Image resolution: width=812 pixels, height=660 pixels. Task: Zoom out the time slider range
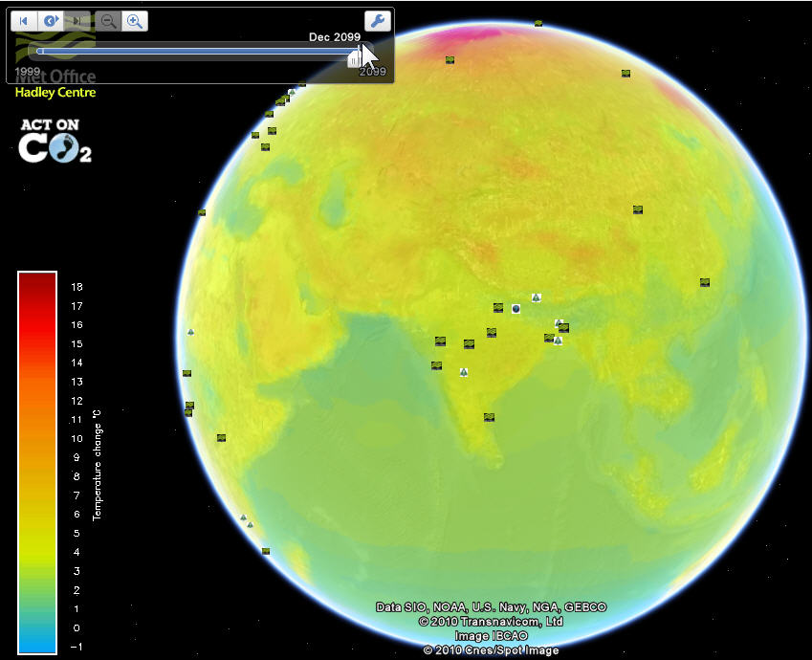[x=108, y=21]
